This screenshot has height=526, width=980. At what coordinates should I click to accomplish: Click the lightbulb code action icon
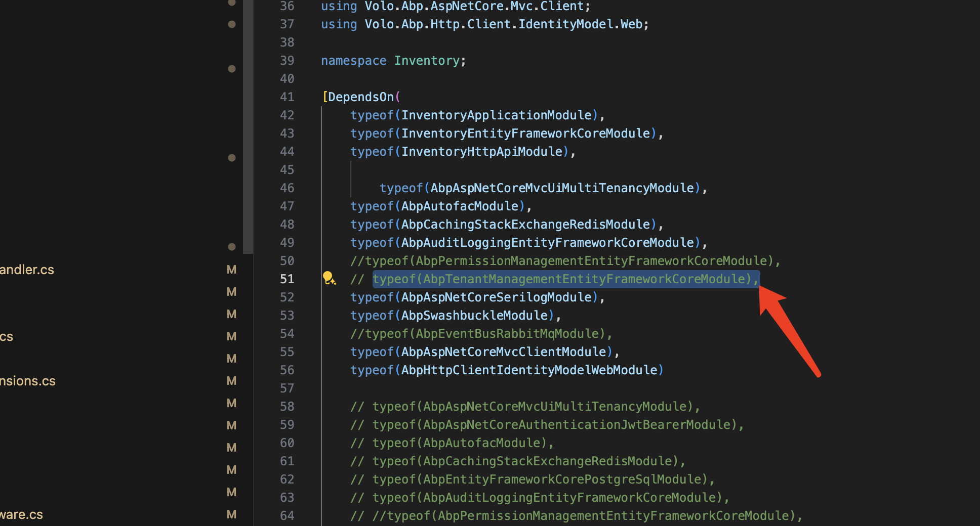click(329, 278)
